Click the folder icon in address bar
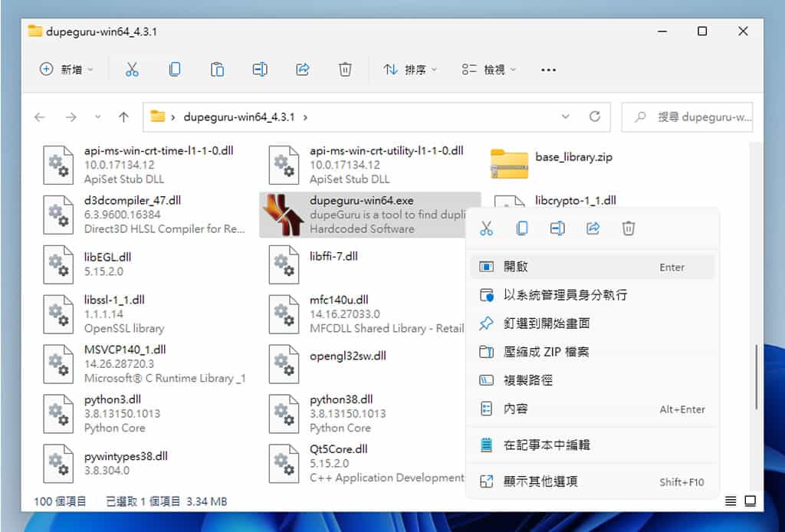This screenshot has width=785, height=532. click(x=158, y=117)
